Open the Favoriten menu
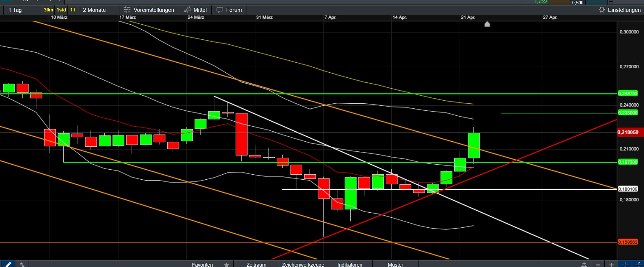The image size is (644, 267). point(202,265)
